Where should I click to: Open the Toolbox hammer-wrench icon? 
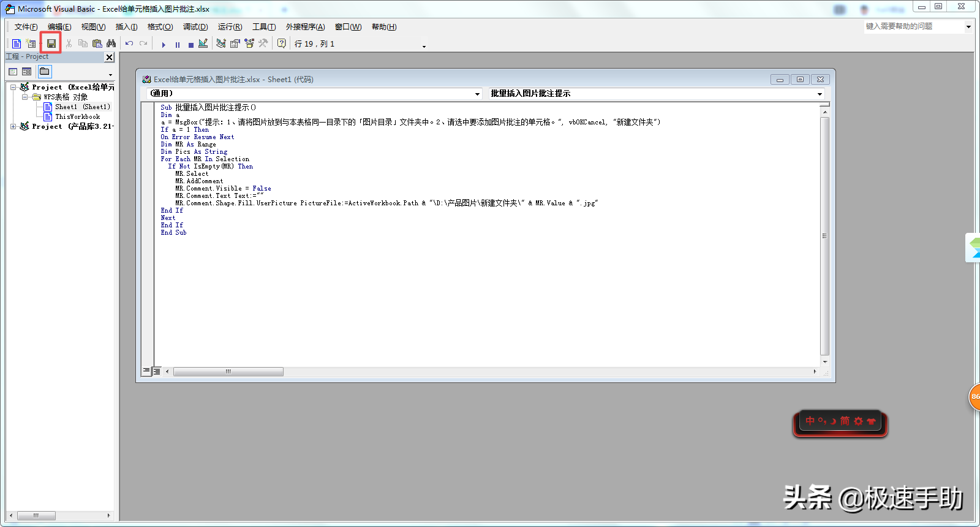click(263, 44)
